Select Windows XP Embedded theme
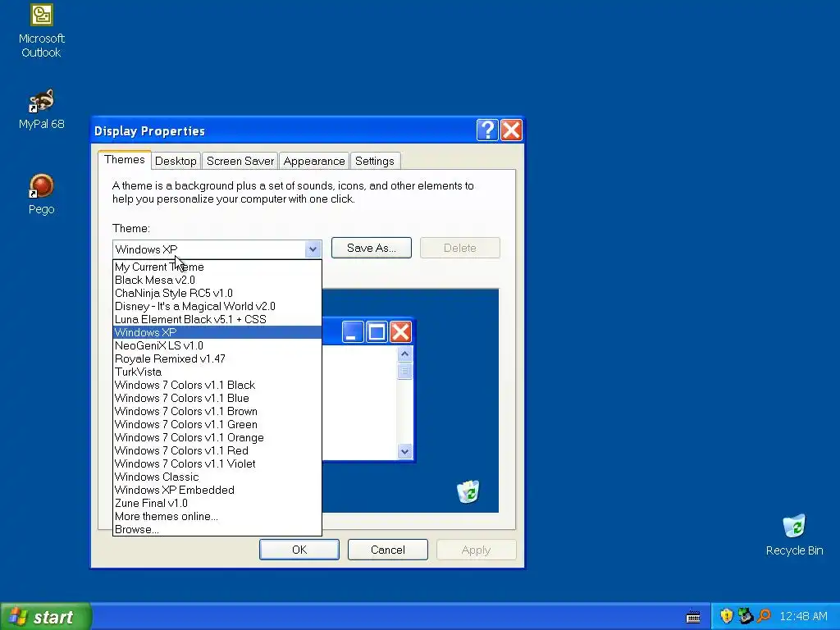The width and height of the screenshot is (840, 630). (217, 490)
